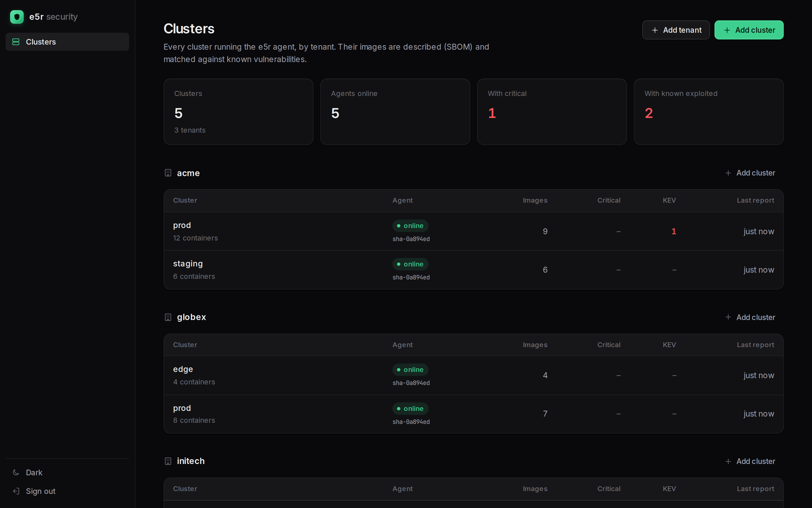Open the globex edge cluster
The image size is (812, 508).
(473, 375)
